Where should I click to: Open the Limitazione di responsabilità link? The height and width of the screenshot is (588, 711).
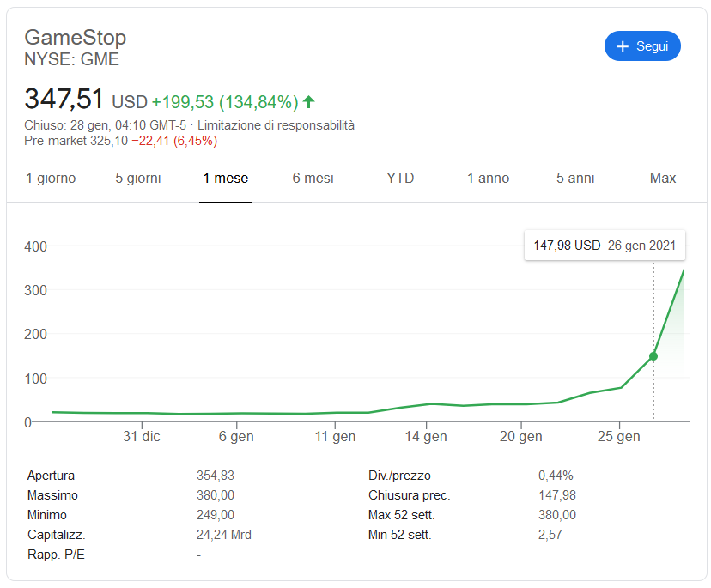tap(276, 125)
